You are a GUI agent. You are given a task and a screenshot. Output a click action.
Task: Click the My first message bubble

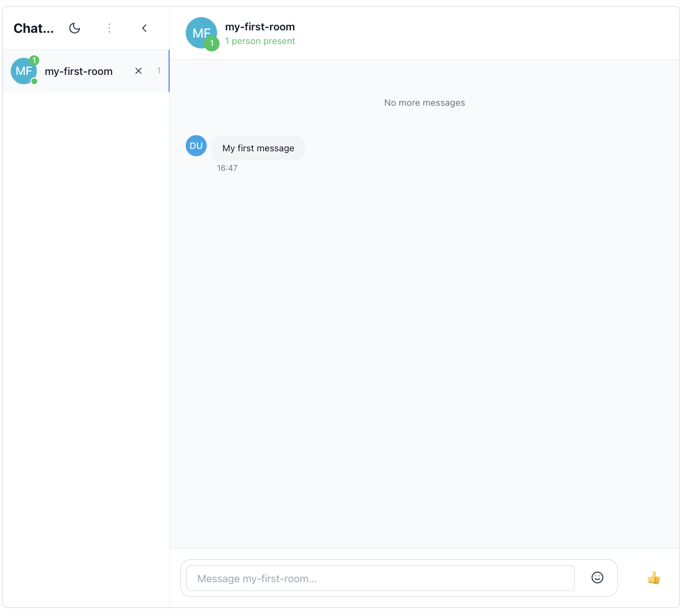coord(258,147)
